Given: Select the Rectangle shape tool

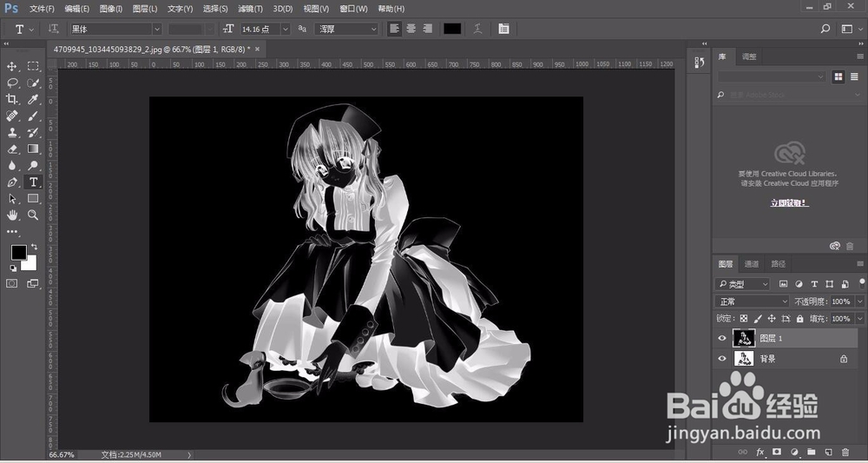Looking at the screenshot, I should click(x=33, y=198).
